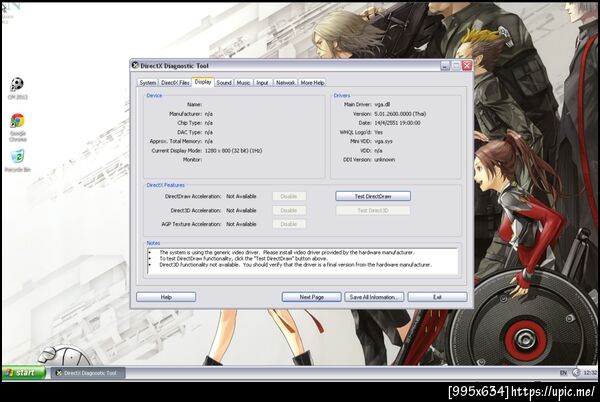
Task: Go to the Network tab
Action: coord(285,83)
